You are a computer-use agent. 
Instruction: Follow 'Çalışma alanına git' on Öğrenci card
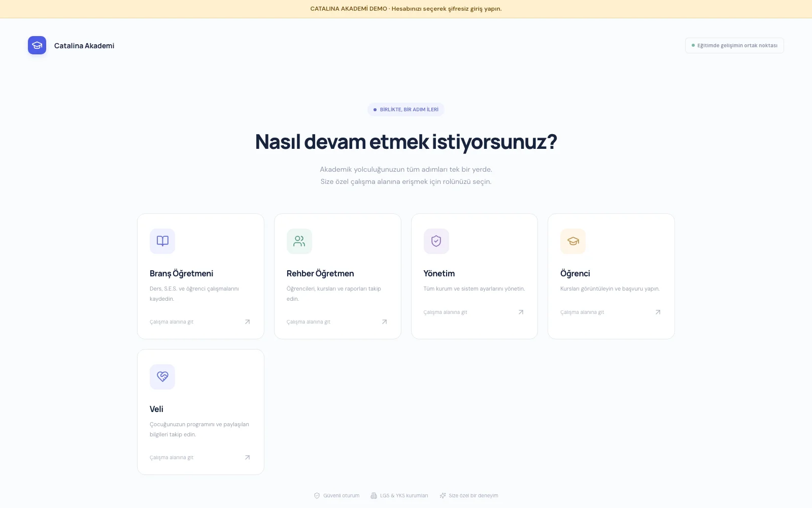pyautogui.click(x=582, y=312)
